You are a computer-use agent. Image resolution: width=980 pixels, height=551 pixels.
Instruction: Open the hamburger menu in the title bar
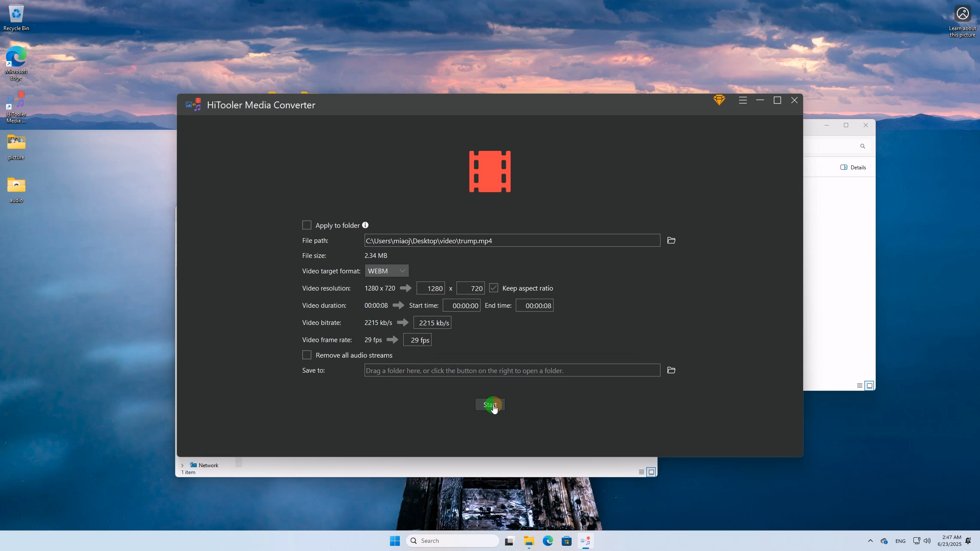[x=743, y=100]
